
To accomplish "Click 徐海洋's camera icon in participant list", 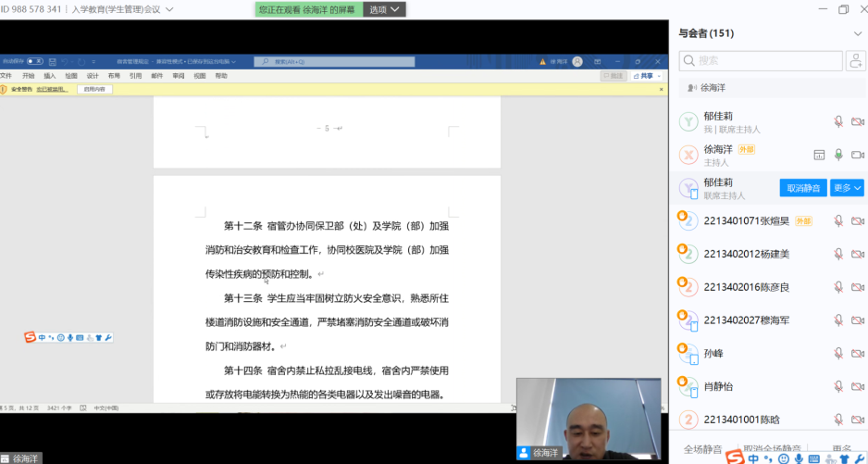I will 857,155.
